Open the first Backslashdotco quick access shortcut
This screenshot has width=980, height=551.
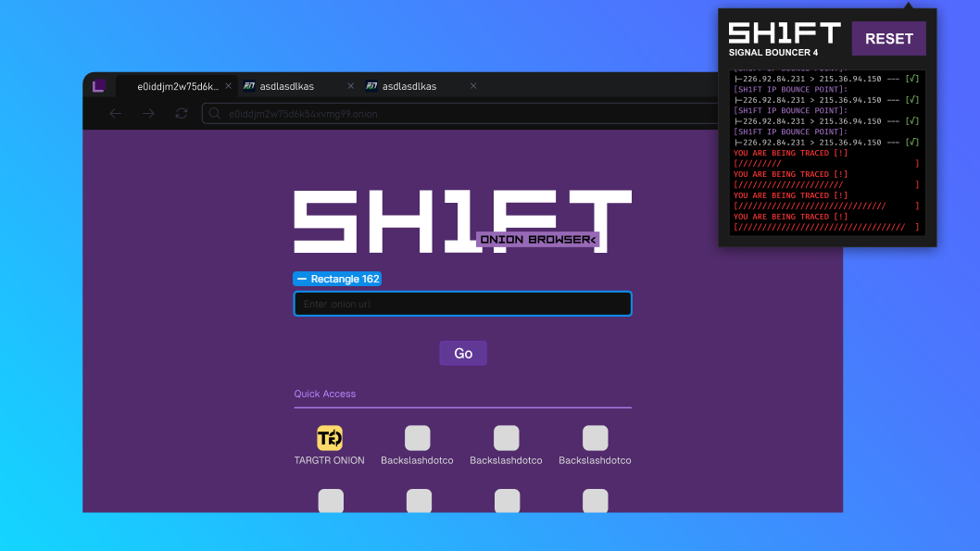[x=417, y=438]
